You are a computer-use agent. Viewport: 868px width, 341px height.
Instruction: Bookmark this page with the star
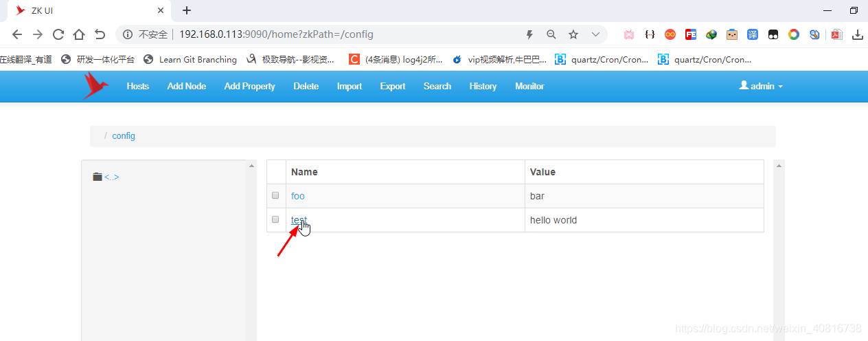(573, 34)
